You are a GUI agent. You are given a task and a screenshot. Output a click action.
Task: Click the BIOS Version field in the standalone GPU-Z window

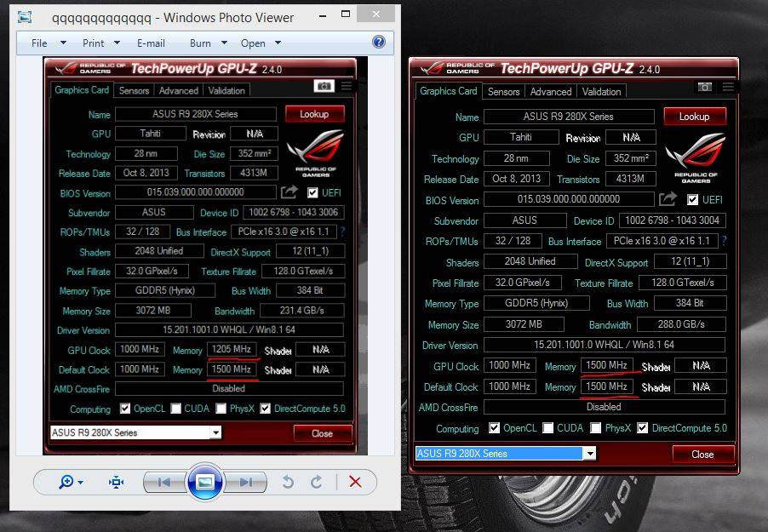(x=569, y=199)
